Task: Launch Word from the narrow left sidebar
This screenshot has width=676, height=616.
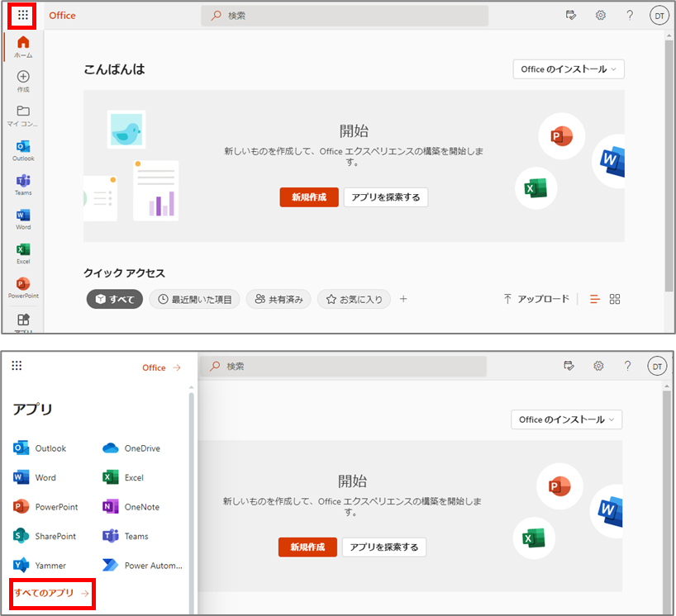Action: pos(23,220)
